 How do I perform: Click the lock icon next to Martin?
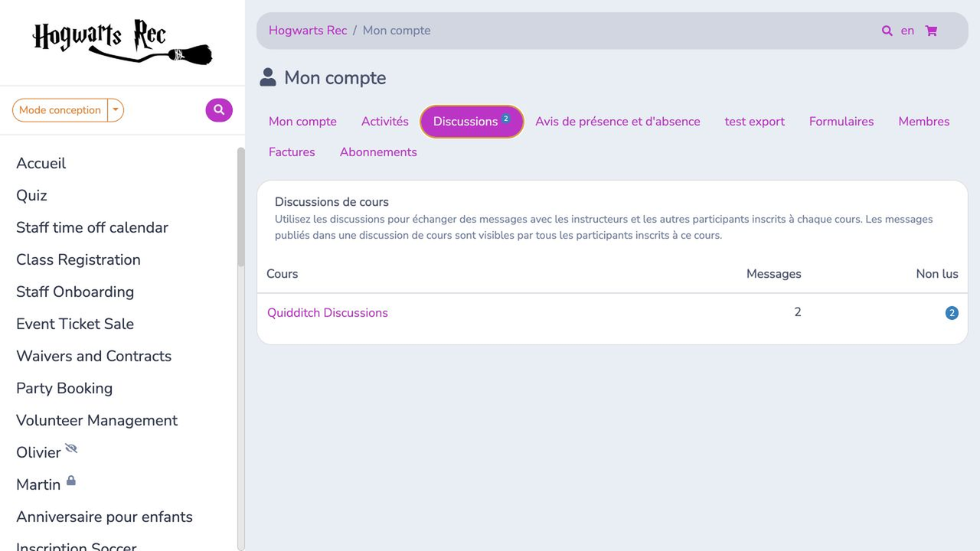coord(71,481)
